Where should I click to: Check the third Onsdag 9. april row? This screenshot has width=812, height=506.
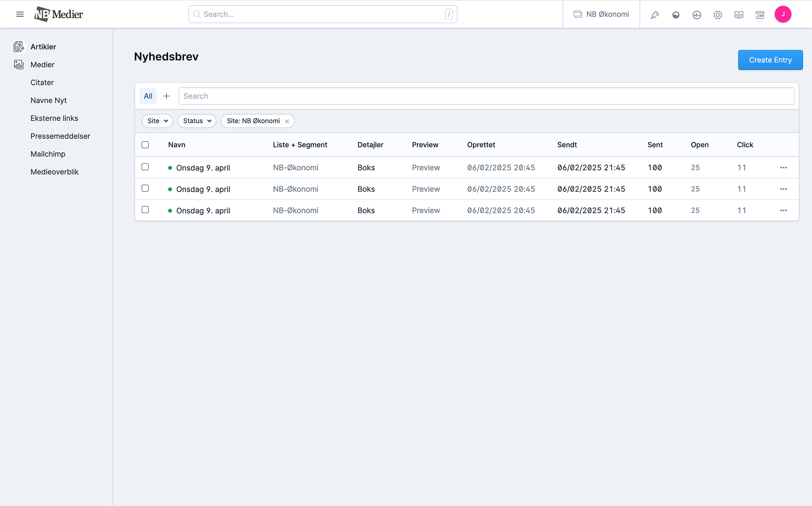tap(146, 210)
